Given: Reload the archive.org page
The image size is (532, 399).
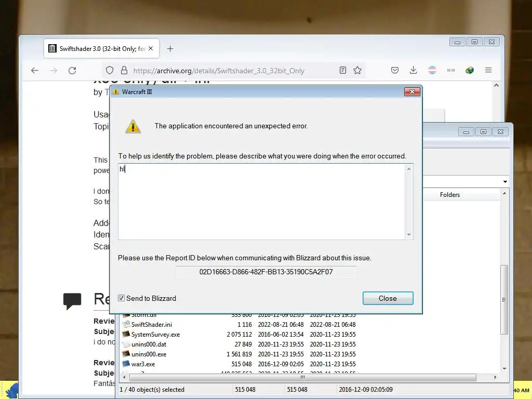Looking at the screenshot, I should click(72, 71).
